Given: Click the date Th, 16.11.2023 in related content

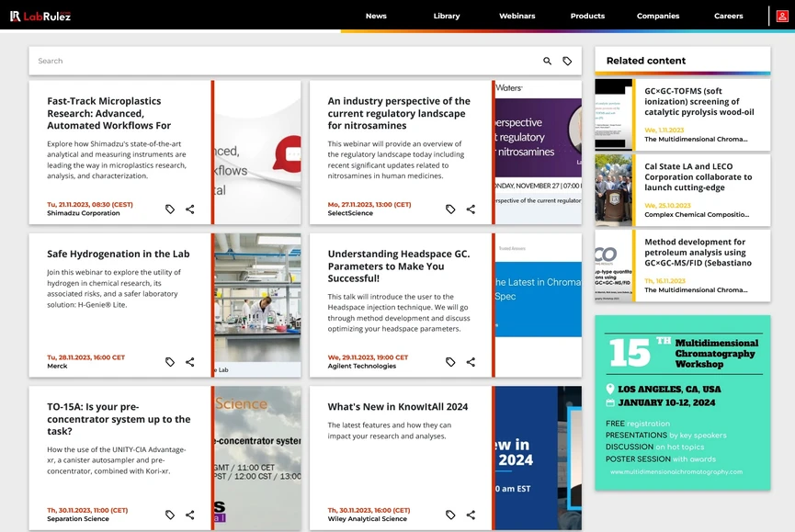Looking at the screenshot, I should click(664, 281).
